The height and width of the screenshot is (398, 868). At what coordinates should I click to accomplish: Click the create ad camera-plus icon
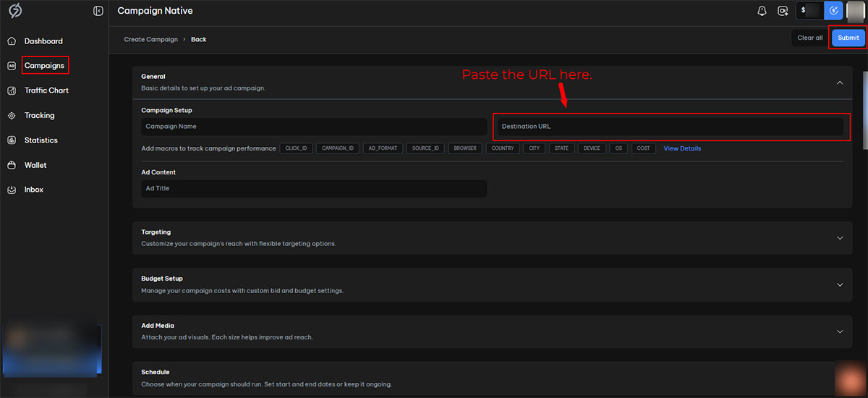[783, 11]
